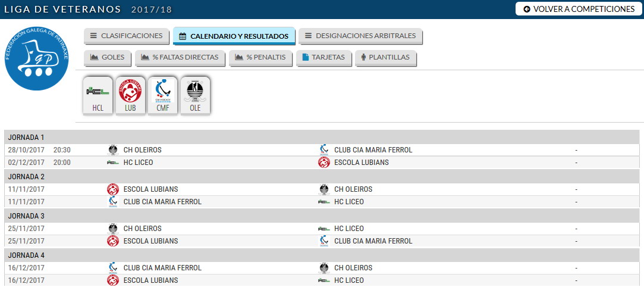The image size is (644, 287).
Task: Open the Tarjetas section
Action: (323, 58)
